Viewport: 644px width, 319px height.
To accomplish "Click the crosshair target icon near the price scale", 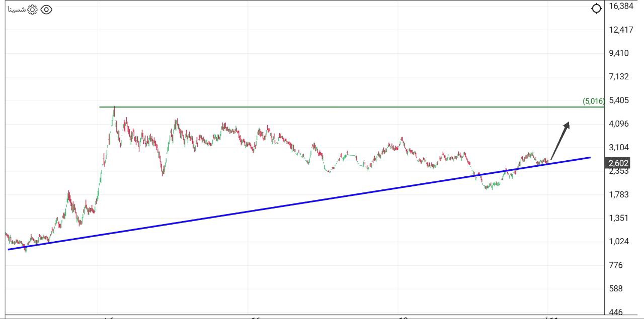I will pos(597,8).
